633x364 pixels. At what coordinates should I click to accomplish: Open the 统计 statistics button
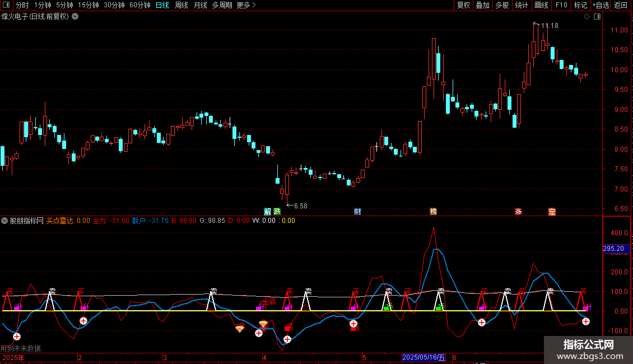coord(522,5)
